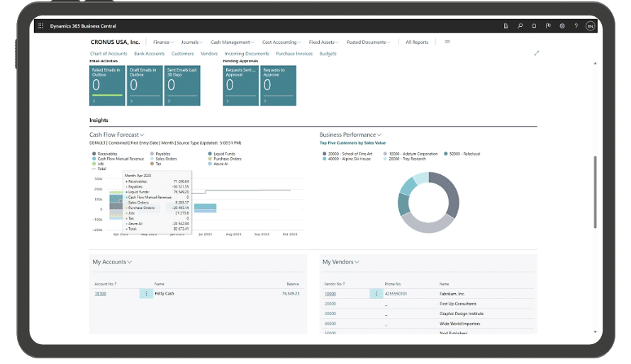Screen dimensions: 631x364
Task: Open the Requests Sent for Approval tile
Action: (x=240, y=86)
